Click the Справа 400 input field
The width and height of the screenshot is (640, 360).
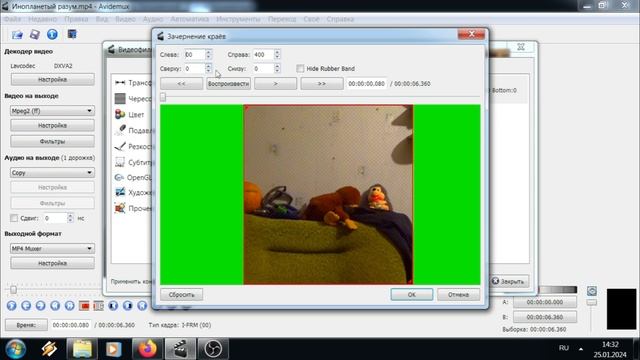263,54
